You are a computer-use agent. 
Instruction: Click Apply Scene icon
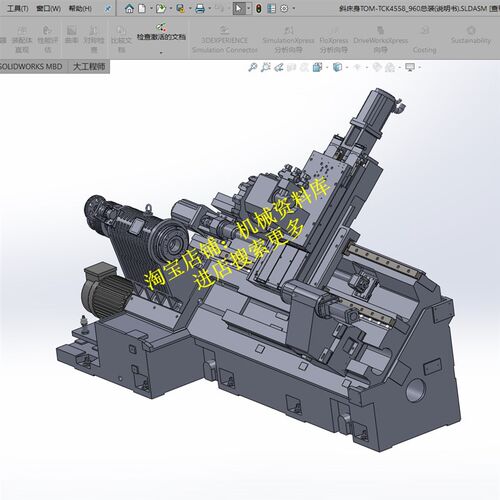tap(390, 67)
